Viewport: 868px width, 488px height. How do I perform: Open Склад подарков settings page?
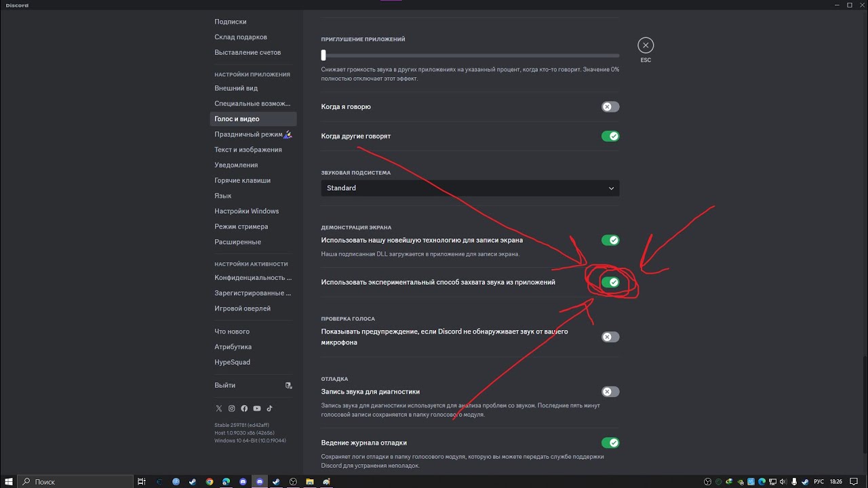(252, 37)
